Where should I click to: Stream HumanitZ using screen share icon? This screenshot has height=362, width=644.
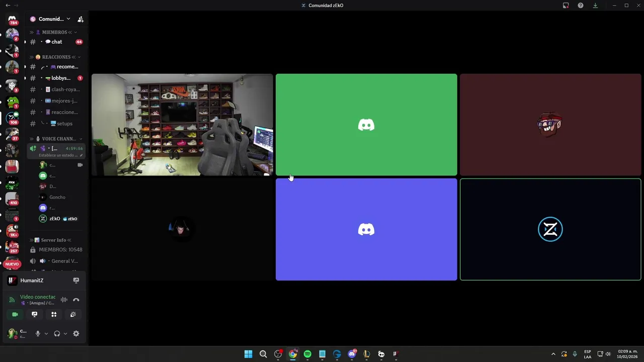[x=76, y=281]
